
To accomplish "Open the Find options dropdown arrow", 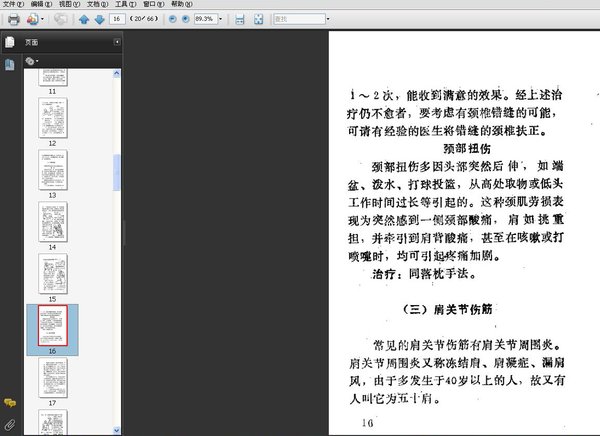I will point(328,19).
